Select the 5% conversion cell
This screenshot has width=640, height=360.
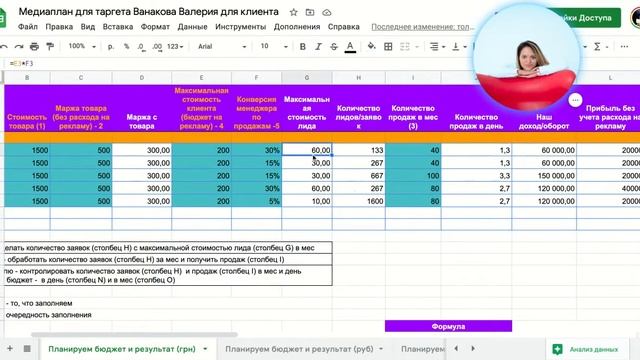pyautogui.click(x=256, y=201)
